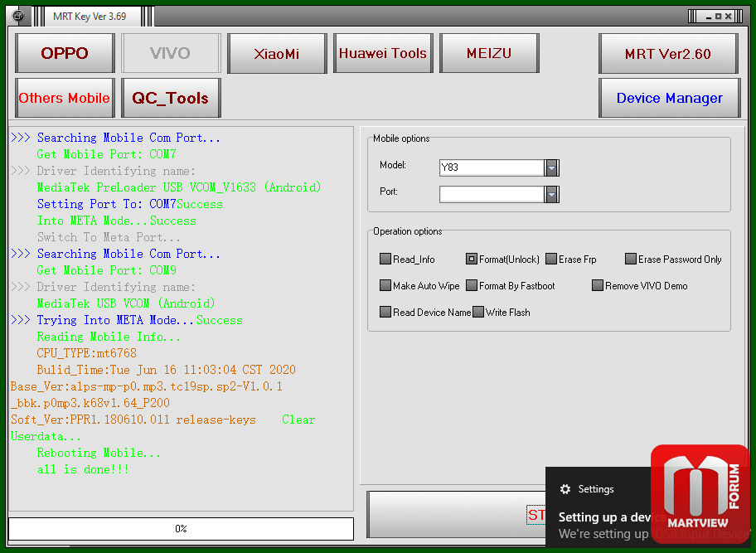The width and height of the screenshot is (756, 553).
Task: Click 'Reading Mobile Info...' log line
Action: tap(109, 337)
